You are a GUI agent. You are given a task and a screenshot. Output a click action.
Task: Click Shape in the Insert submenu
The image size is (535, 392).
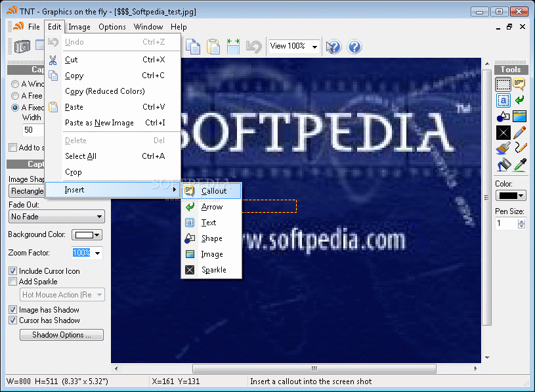211,238
